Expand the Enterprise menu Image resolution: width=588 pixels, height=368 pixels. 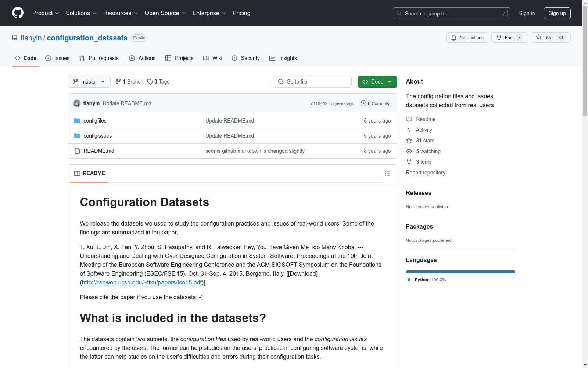click(x=209, y=13)
